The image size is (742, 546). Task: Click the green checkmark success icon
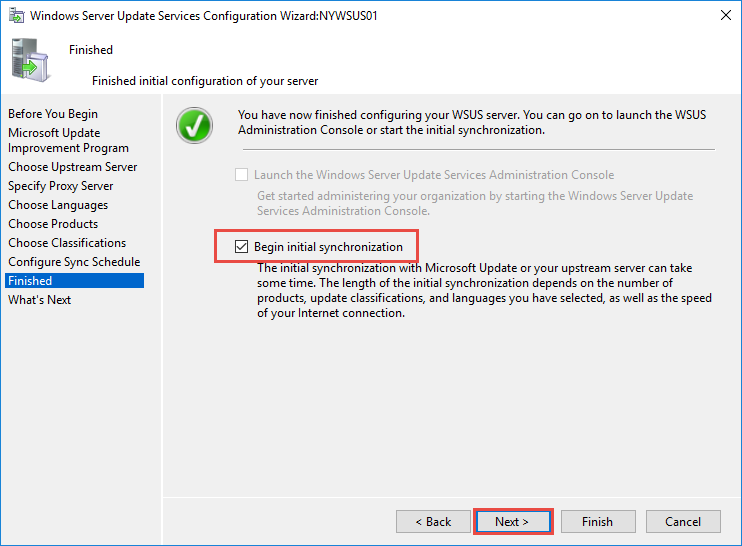[x=194, y=125]
